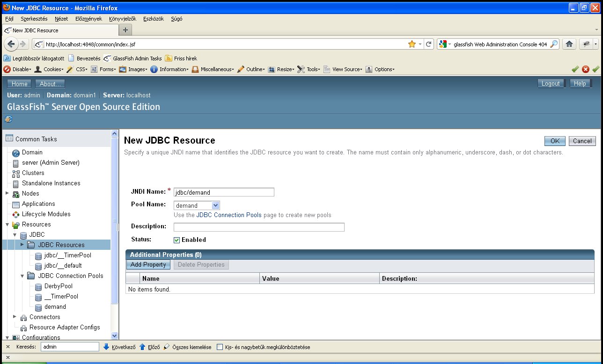Find next match with Következő arrow
603x364 pixels.
click(x=119, y=347)
